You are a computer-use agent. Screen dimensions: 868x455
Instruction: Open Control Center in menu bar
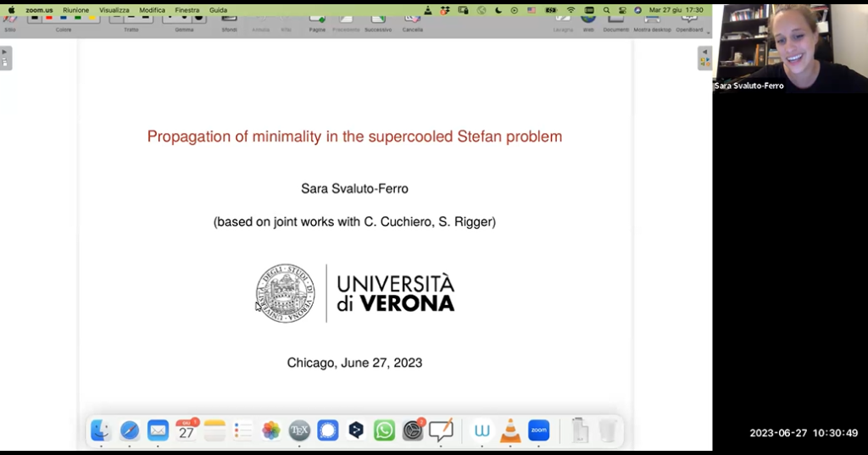click(x=622, y=10)
